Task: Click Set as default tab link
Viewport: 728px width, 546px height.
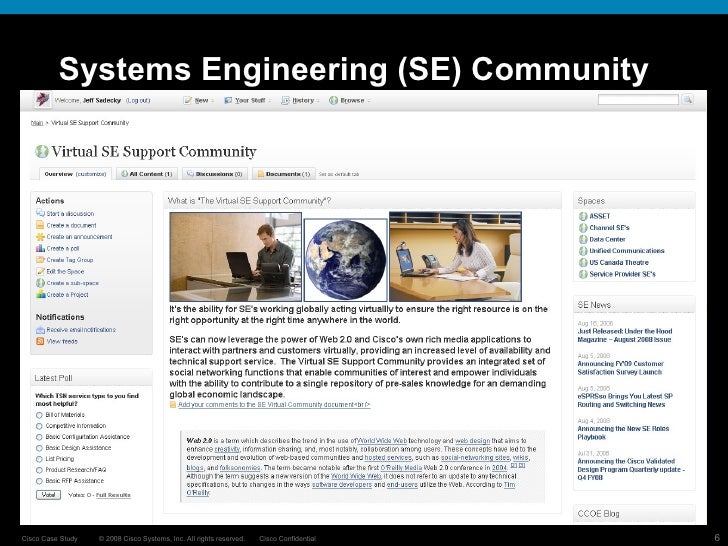Action: pyautogui.click(x=339, y=174)
